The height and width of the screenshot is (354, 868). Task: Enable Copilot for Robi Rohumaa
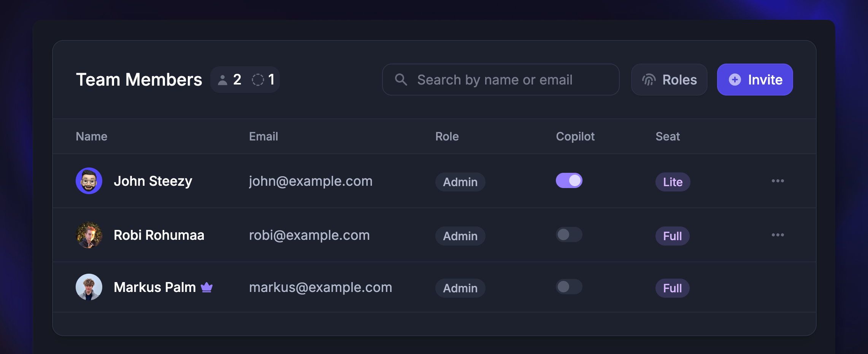(569, 235)
